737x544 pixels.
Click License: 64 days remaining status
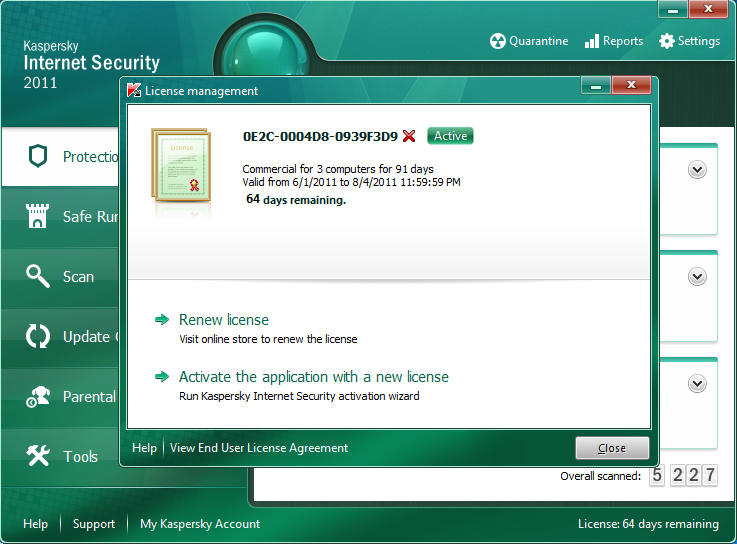(648, 524)
